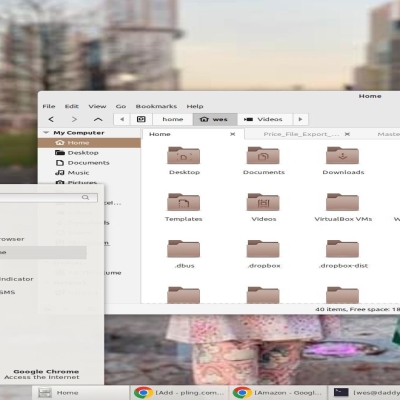Close the Price_File_Export tab
Screen dimensions: 400x400
pyautogui.click(x=347, y=134)
